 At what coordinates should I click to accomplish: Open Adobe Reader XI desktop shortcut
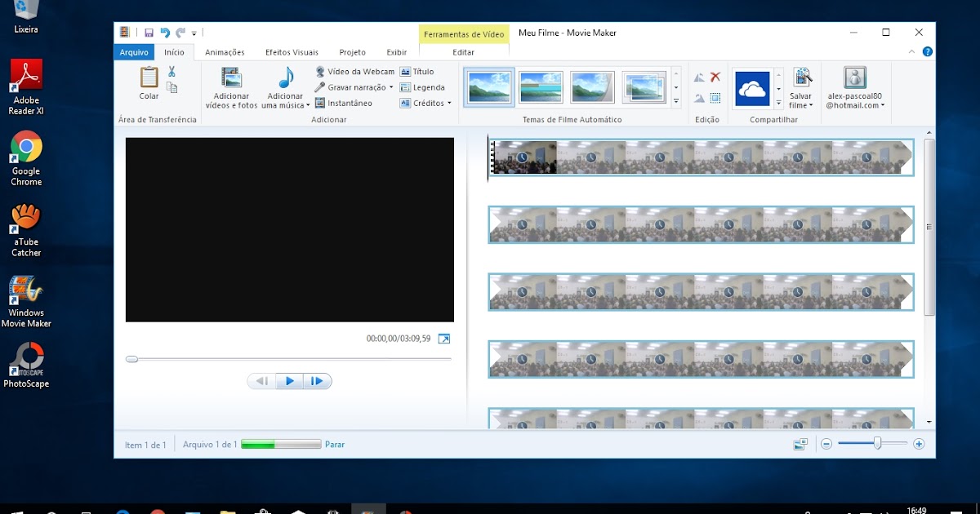[x=26, y=86]
